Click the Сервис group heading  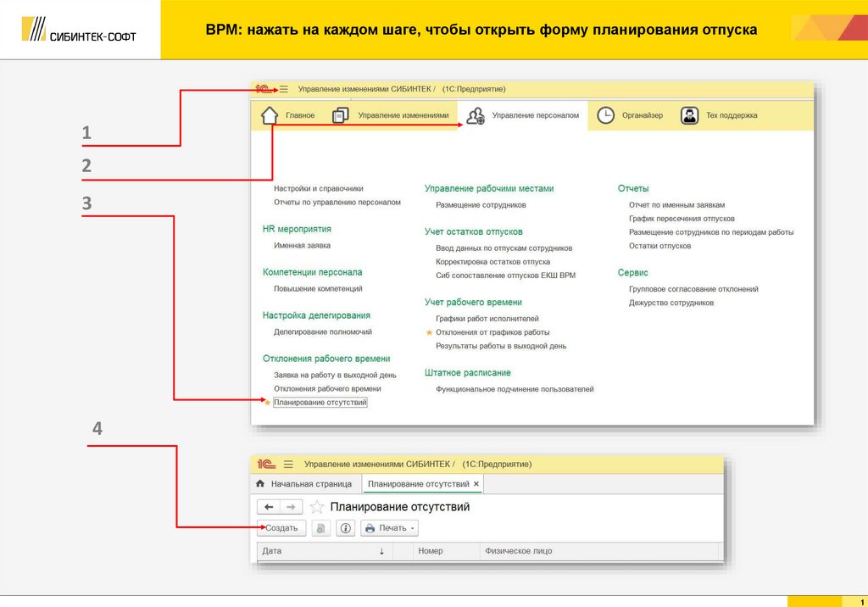point(632,272)
